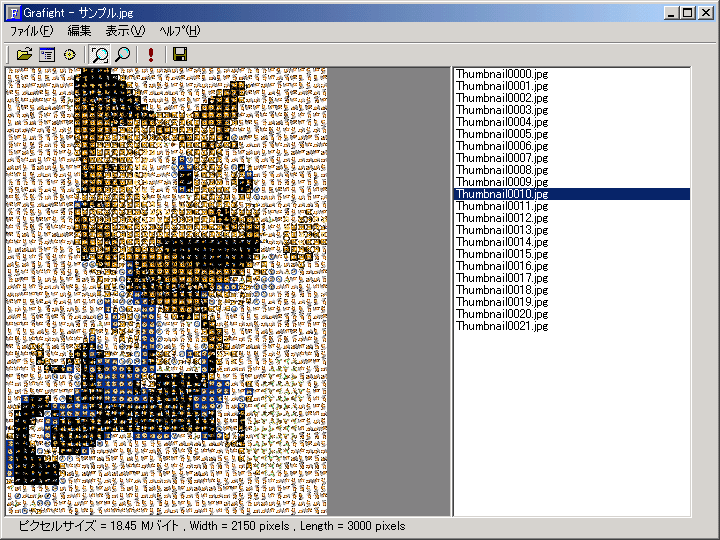Click the yellow gear settings icon

pos(69,55)
